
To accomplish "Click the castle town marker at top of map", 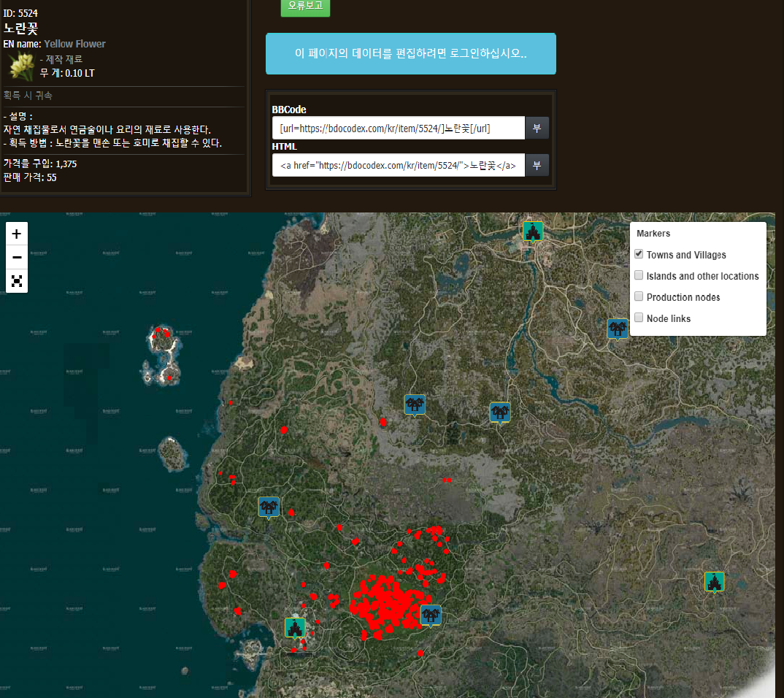I will [x=532, y=231].
